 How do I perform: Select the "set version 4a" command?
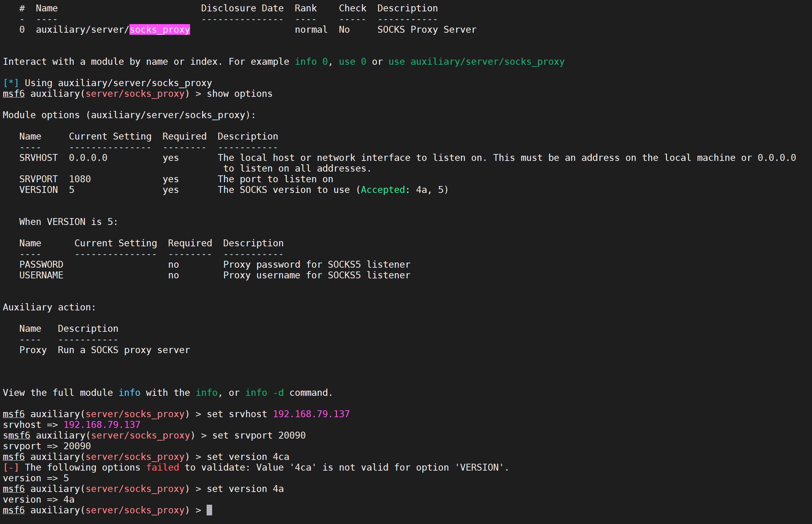click(245, 489)
